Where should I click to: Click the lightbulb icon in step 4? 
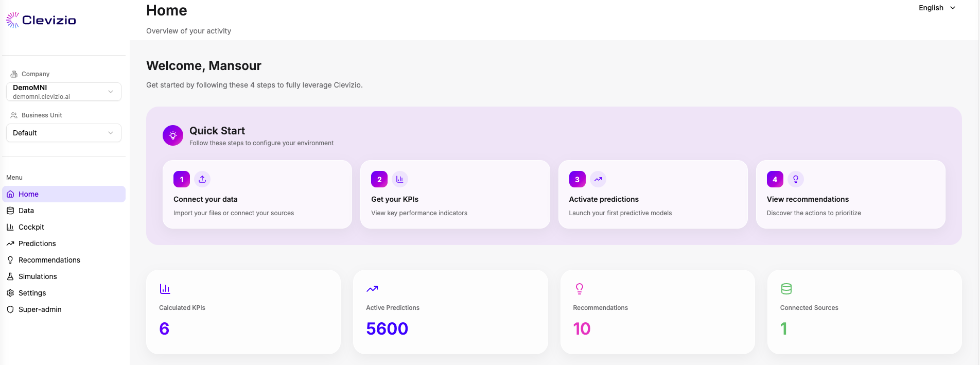796,179
